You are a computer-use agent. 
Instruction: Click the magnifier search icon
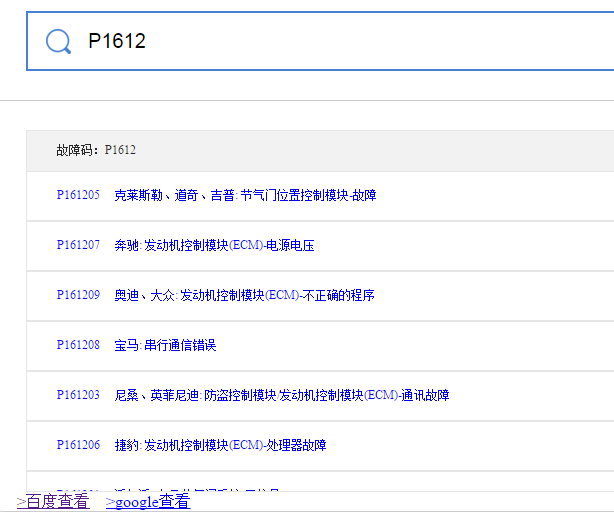click(58, 41)
